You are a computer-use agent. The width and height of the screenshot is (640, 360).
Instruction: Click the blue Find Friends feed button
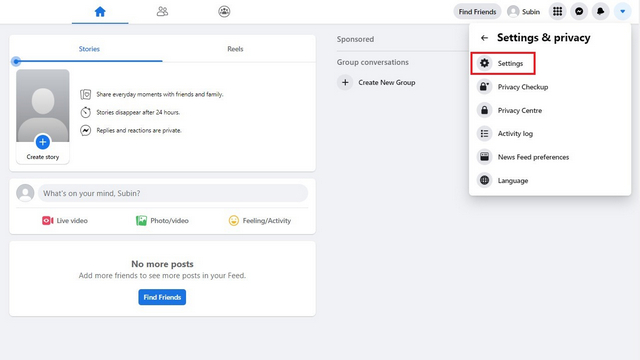[162, 297]
